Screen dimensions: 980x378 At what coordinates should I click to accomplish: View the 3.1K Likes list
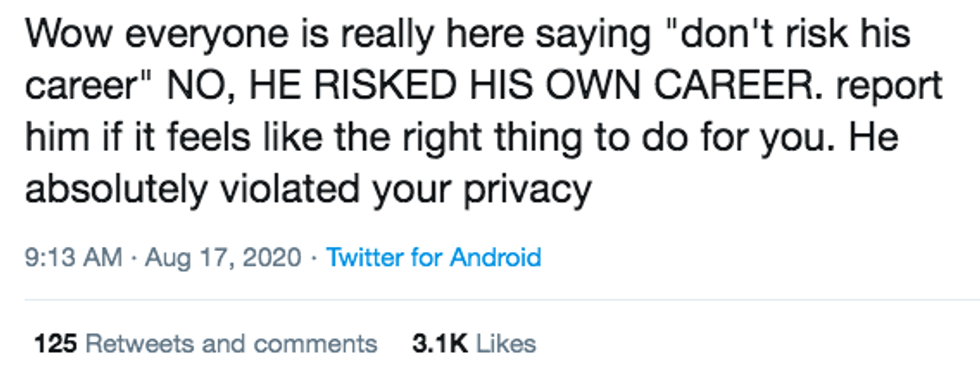(x=474, y=343)
